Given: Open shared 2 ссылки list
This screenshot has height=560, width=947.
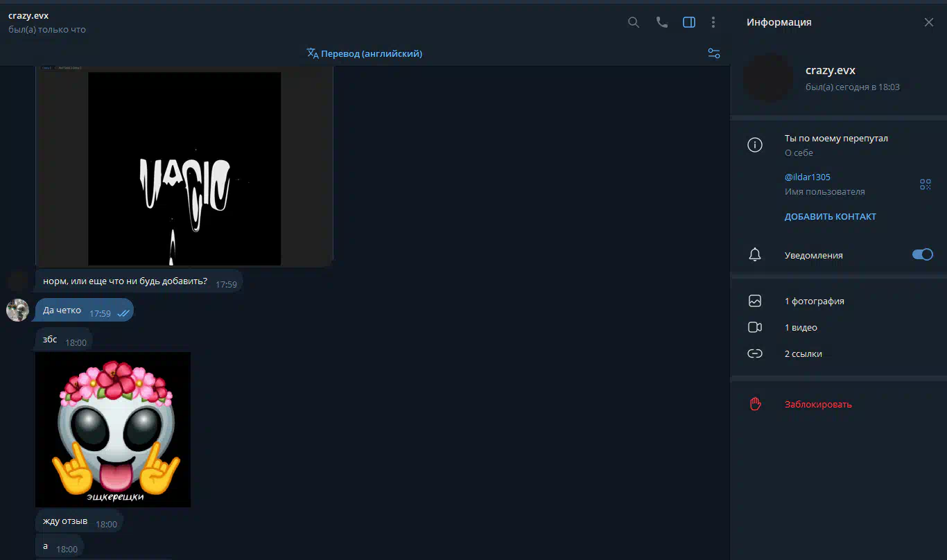Looking at the screenshot, I should (x=803, y=354).
